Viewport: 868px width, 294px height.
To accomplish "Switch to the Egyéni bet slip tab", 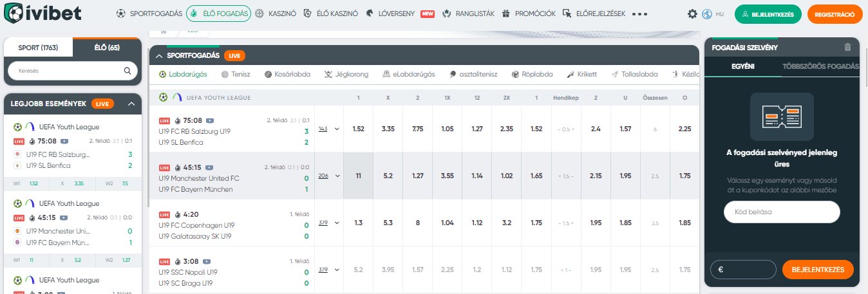I will tap(743, 66).
